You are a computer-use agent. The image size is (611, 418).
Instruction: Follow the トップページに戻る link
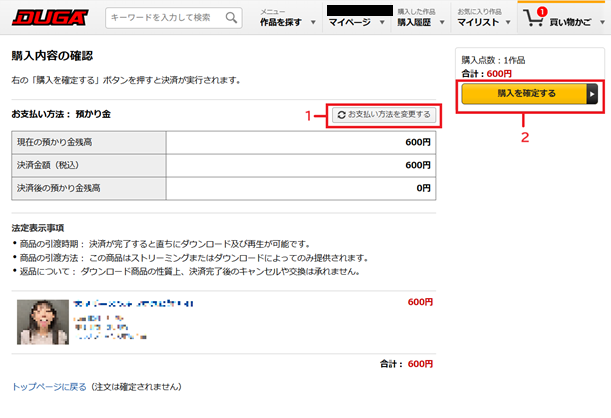[x=49, y=387]
